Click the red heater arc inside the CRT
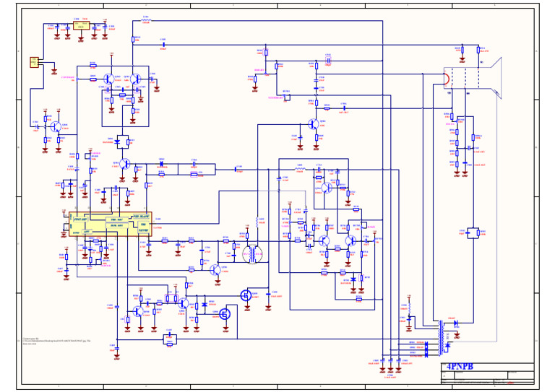This screenshot has width=555, height=392. pyautogui.click(x=447, y=79)
